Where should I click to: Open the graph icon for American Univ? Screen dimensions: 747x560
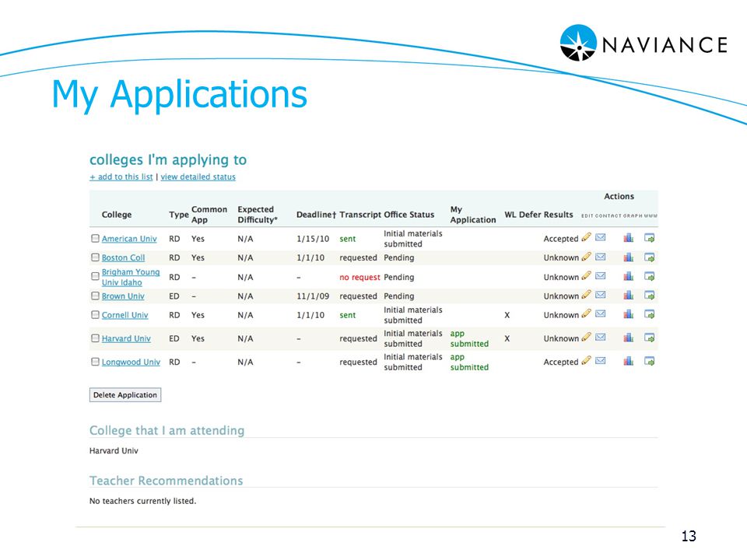click(x=629, y=237)
